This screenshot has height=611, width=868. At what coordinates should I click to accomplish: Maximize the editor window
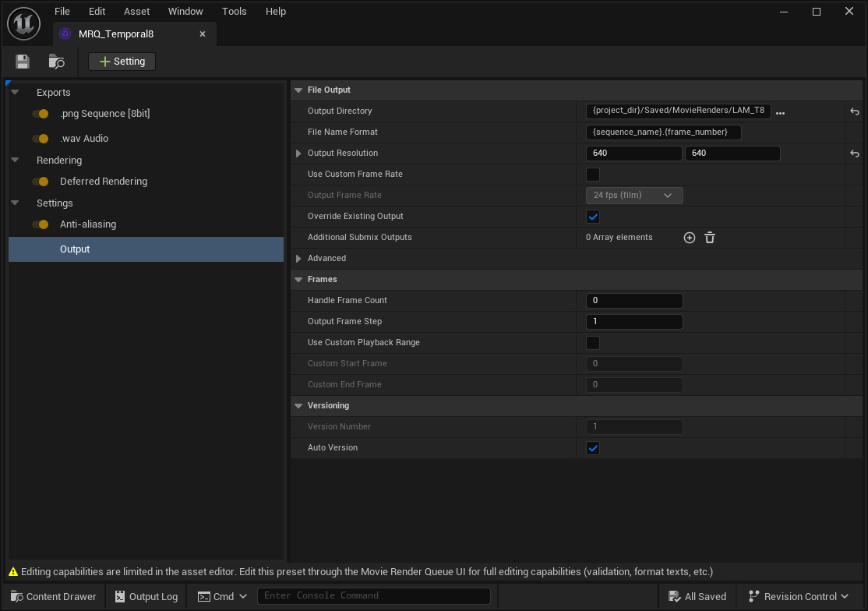(816, 12)
